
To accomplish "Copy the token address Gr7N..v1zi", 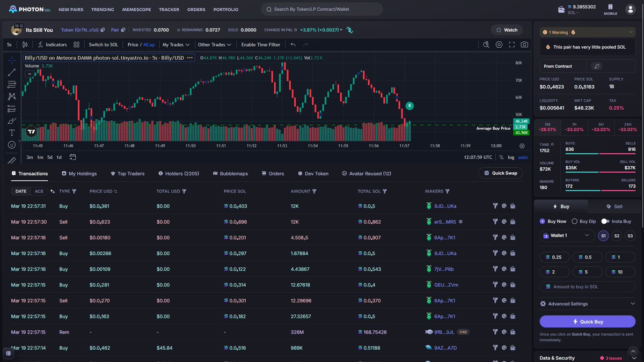I will [x=103, y=30].
